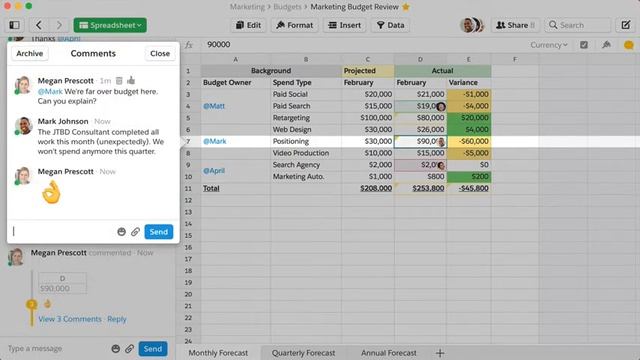Image resolution: width=640 pixels, height=360 pixels.
Task: Click the format brush icon in formula bar
Action: (x=607, y=44)
